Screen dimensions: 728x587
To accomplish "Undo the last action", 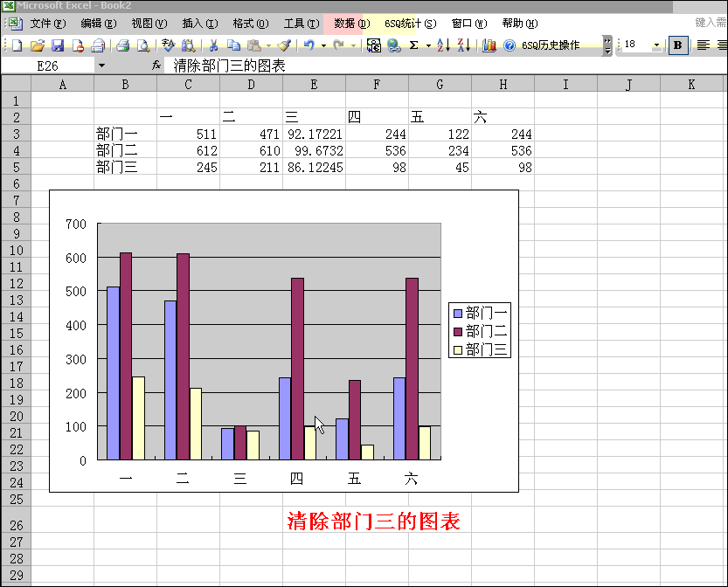I will (x=309, y=45).
